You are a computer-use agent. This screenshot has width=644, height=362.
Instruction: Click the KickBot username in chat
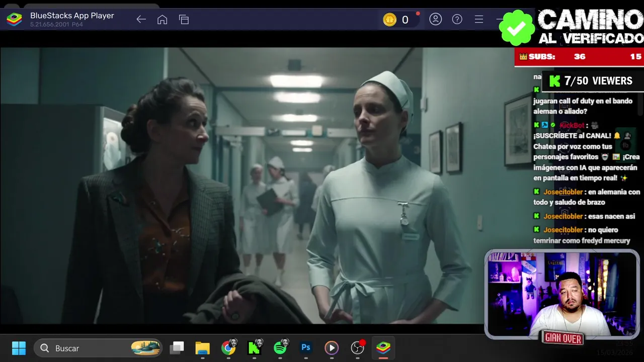[x=572, y=125]
